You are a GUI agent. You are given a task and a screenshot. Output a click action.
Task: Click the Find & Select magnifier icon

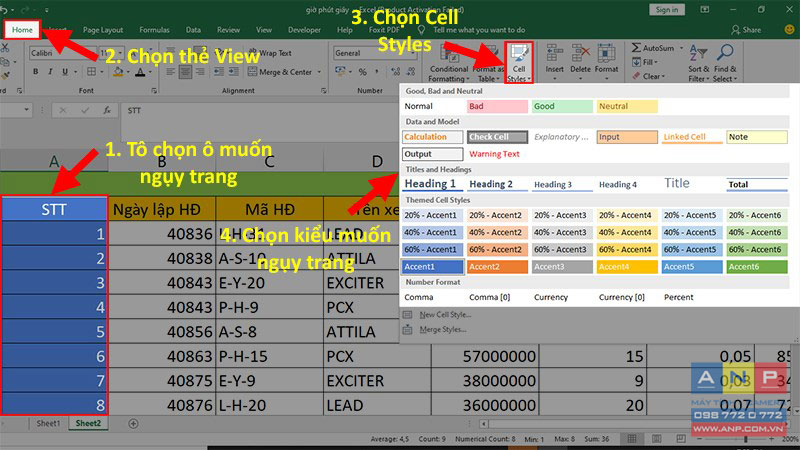pyautogui.click(x=724, y=53)
